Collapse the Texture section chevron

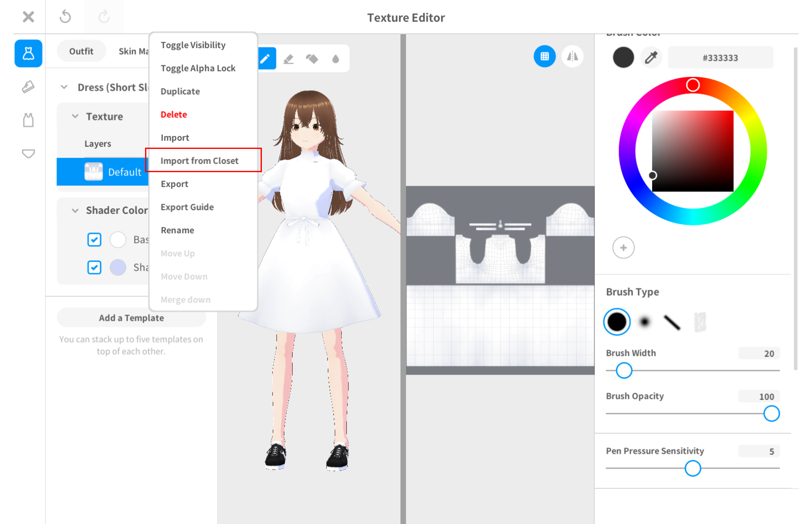click(75, 116)
